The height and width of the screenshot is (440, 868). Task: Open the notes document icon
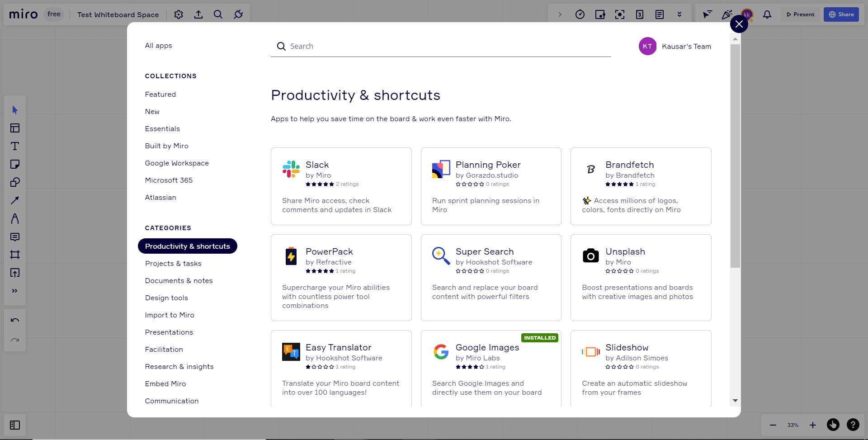point(660,14)
